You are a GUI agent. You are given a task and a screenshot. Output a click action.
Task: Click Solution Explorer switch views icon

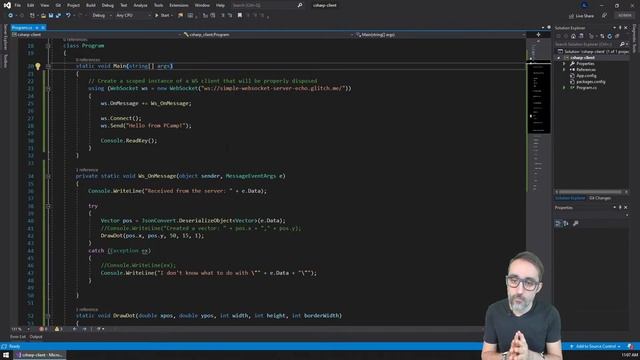[x=581, y=36]
